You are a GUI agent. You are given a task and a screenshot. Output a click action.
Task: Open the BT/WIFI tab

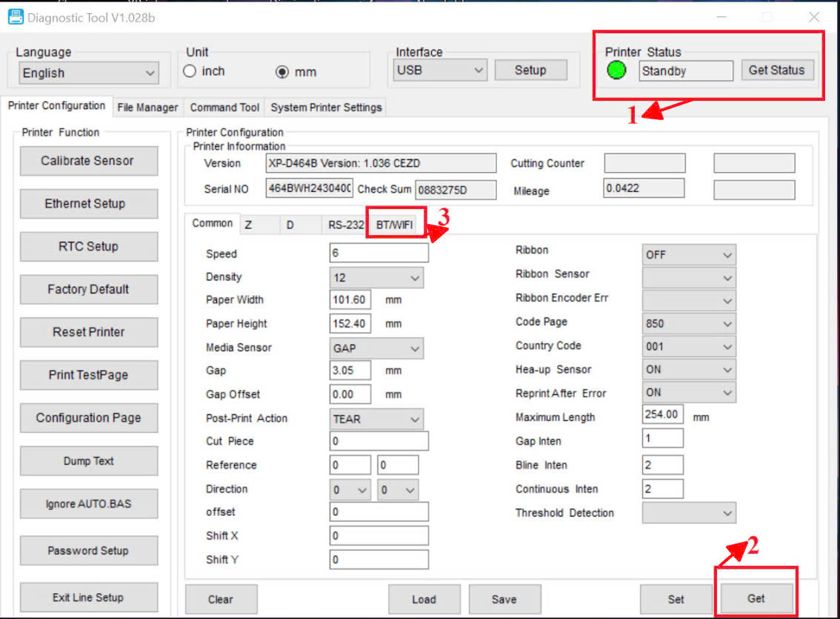(395, 225)
